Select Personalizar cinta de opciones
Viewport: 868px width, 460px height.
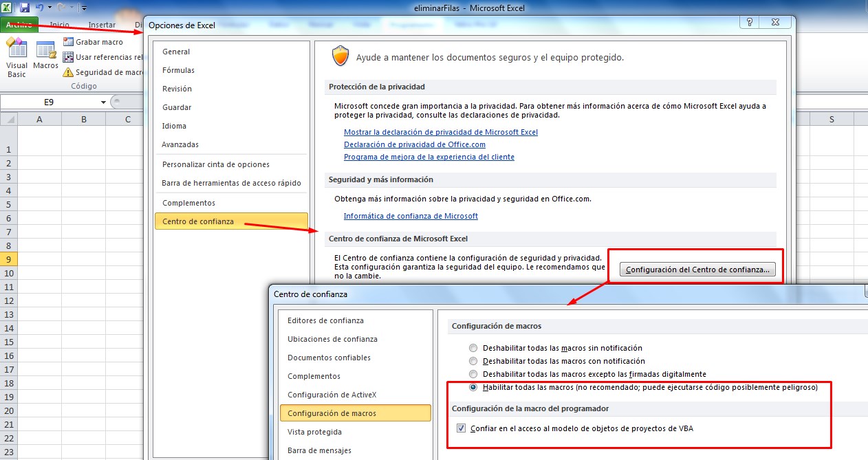point(230,164)
